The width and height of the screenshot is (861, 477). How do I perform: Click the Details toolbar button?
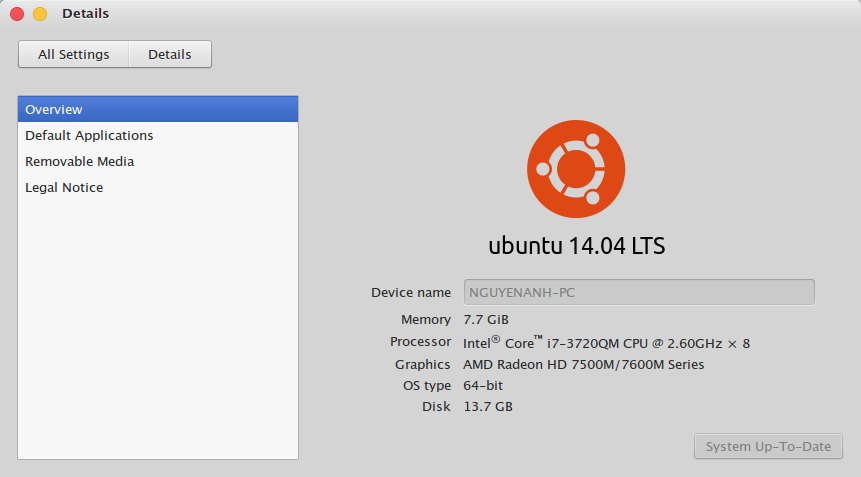coord(170,54)
